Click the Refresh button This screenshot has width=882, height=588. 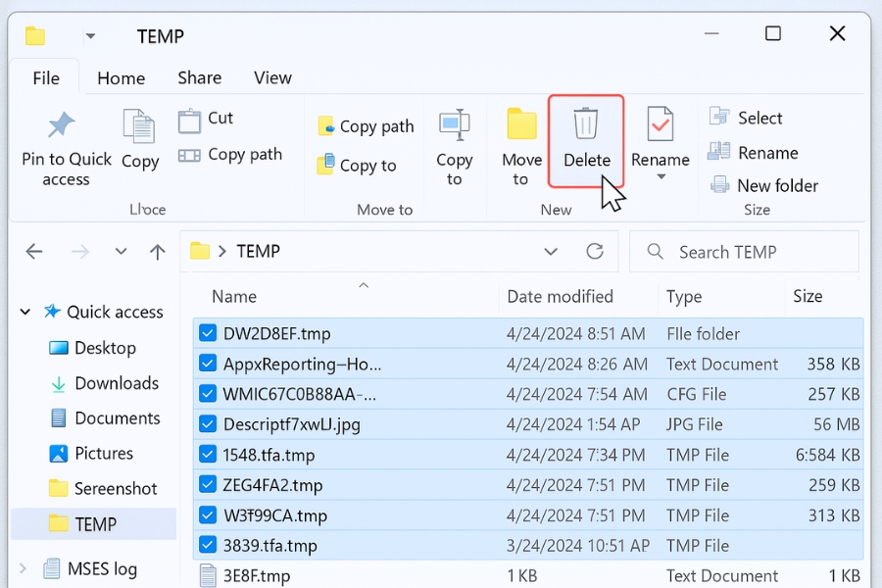[595, 251]
